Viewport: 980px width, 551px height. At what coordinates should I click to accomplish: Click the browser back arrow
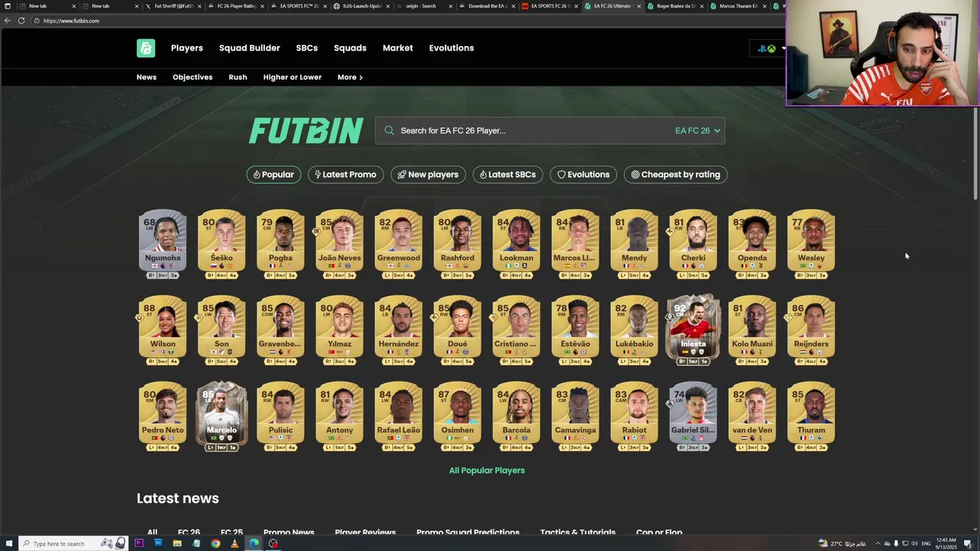8,21
